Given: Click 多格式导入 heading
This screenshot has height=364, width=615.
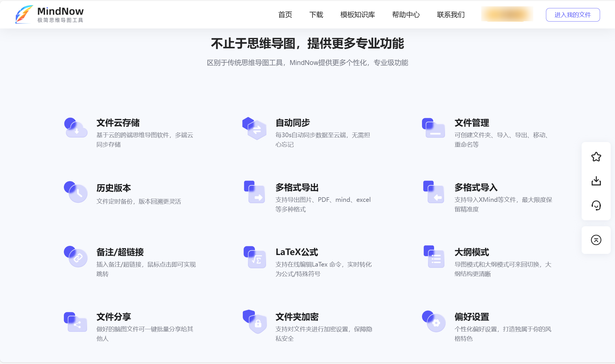Looking at the screenshot, I should click(x=476, y=187).
